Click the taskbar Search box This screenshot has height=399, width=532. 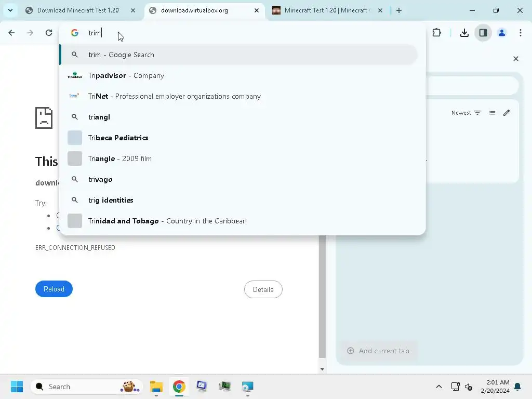coord(87,387)
